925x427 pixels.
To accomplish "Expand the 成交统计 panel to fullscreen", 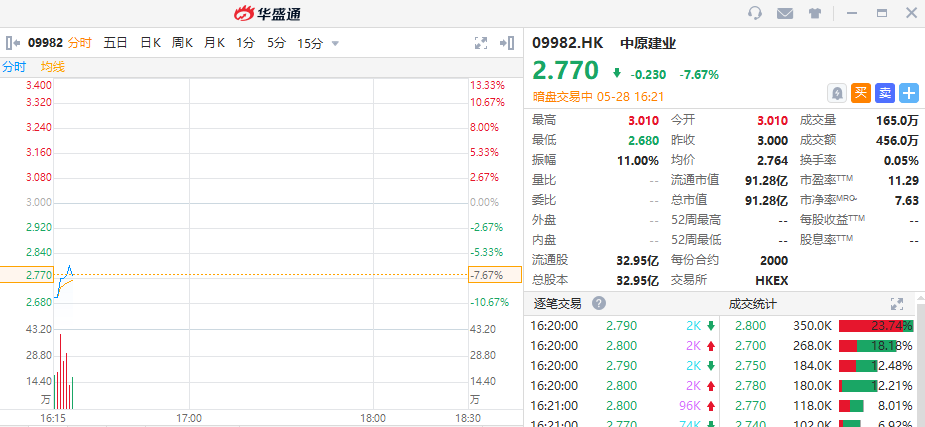I will 897,304.
